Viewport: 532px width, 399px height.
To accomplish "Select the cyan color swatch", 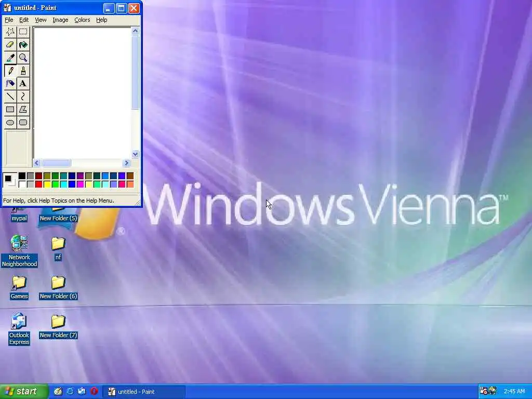I will tap(63, 184).
